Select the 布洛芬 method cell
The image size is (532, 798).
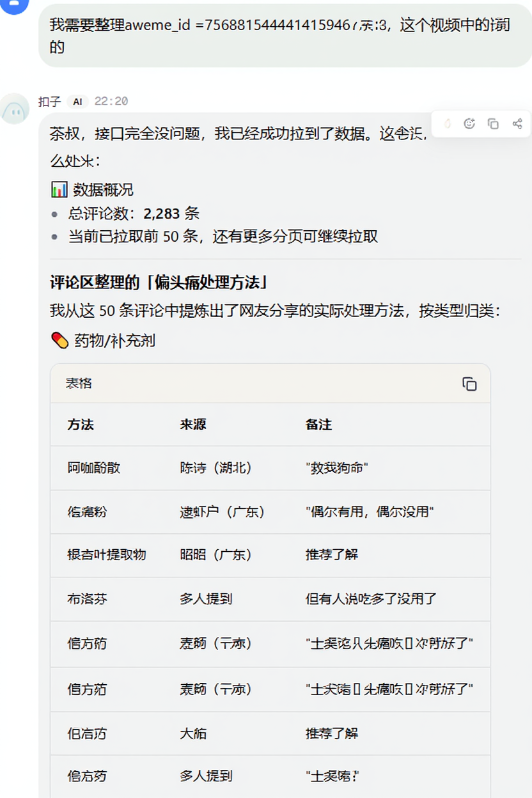coord(87,599)
